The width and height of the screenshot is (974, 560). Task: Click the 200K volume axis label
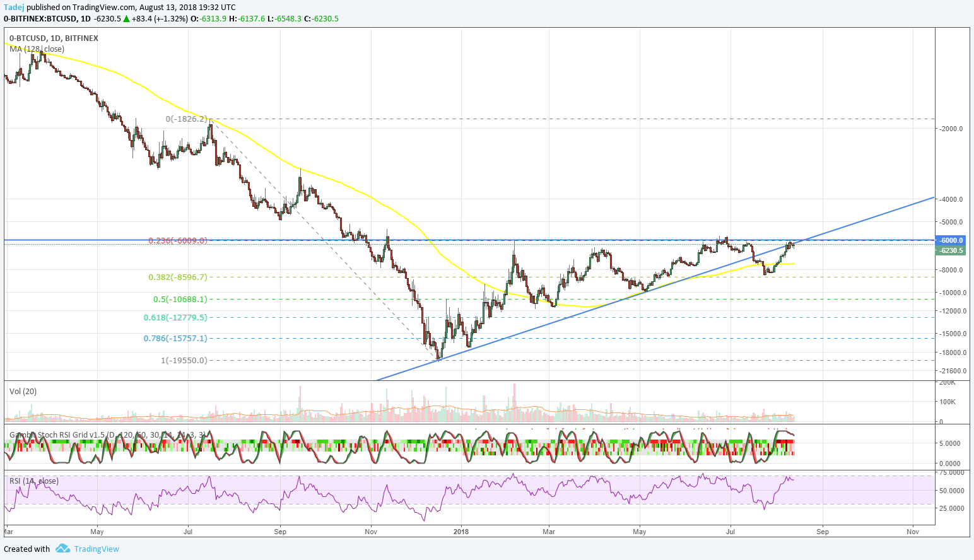[948, 382]
